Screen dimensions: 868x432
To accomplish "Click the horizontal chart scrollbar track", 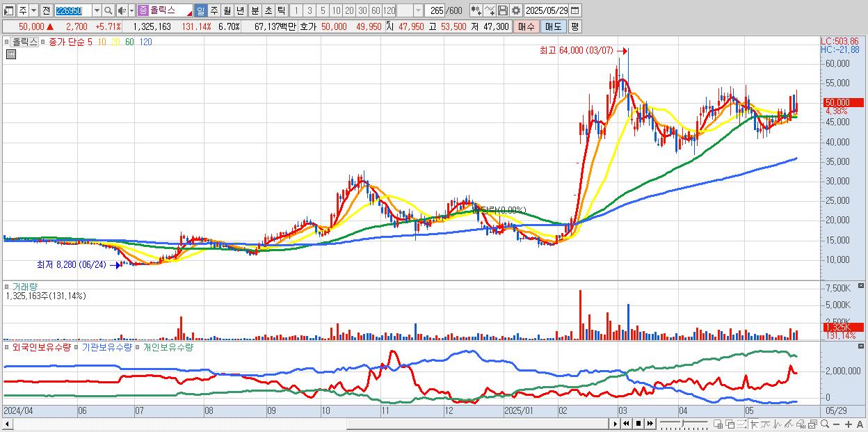I will (x=310, y=424).
